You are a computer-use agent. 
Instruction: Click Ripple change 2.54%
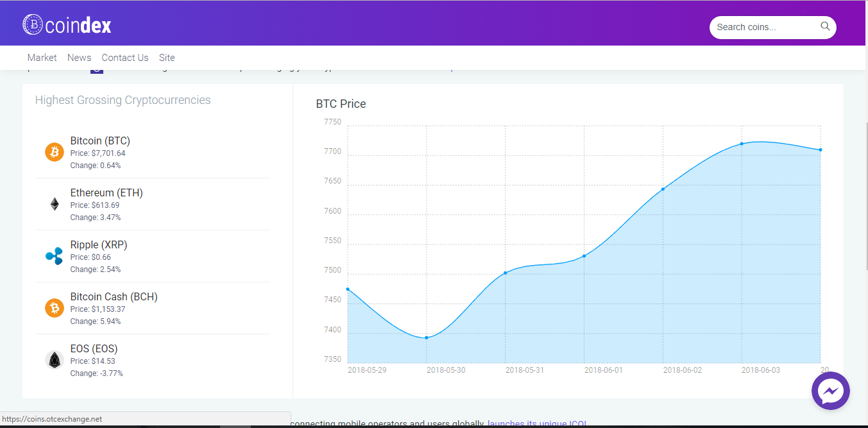tap(96, 270)
